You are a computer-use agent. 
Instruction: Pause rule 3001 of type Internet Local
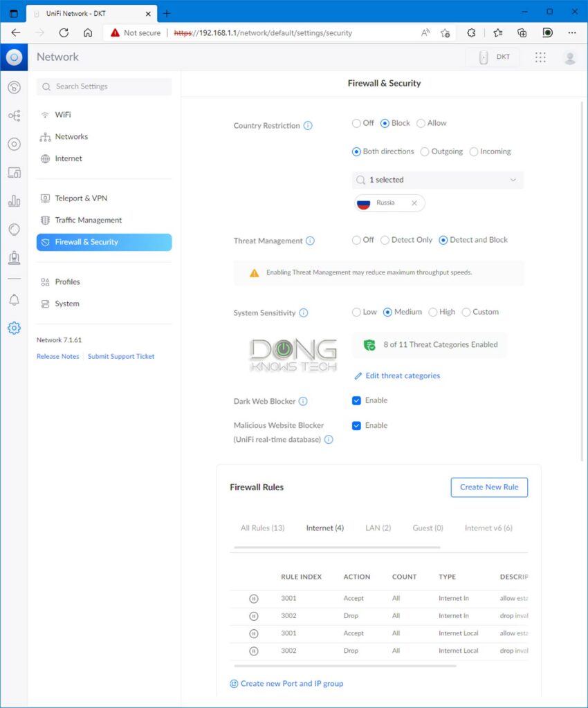[254, 633]
